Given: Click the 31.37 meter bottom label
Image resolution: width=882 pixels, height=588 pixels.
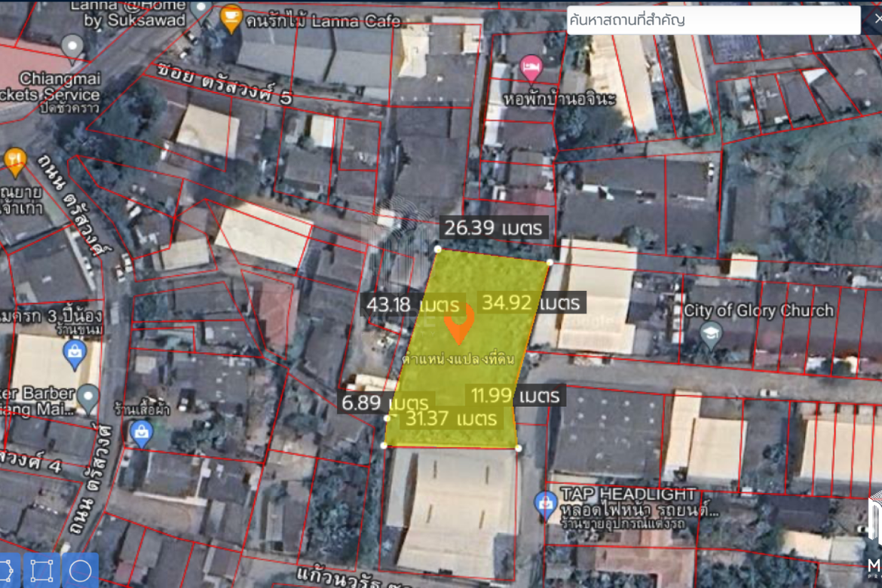Looking at the screenshot, I should click(x=451, y=418).
